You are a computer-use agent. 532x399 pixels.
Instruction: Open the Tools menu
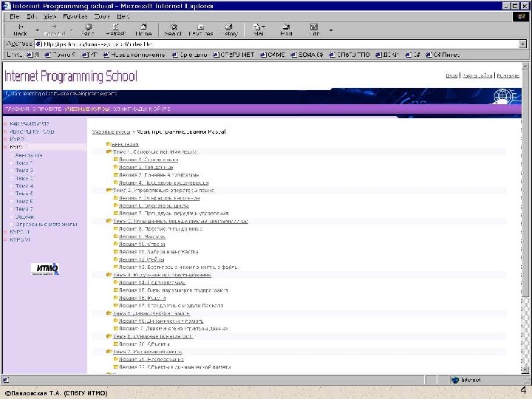tap(102, 16)
